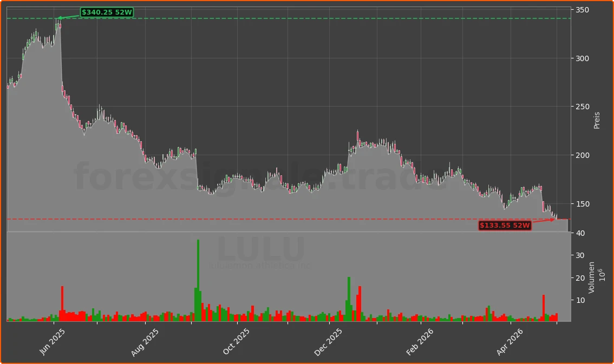Select the Oct 2025 axis label
614x364 pixels.
[236, 341]
